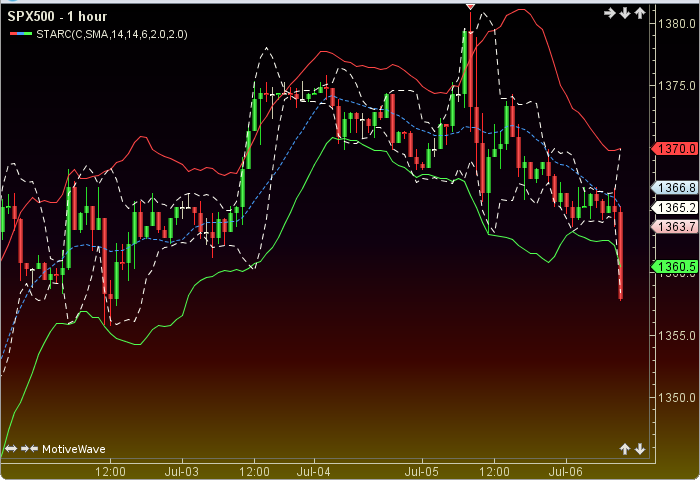Select the green 1360.5 price tag
This screenshot has width=700, height=480.
point(675,267)
